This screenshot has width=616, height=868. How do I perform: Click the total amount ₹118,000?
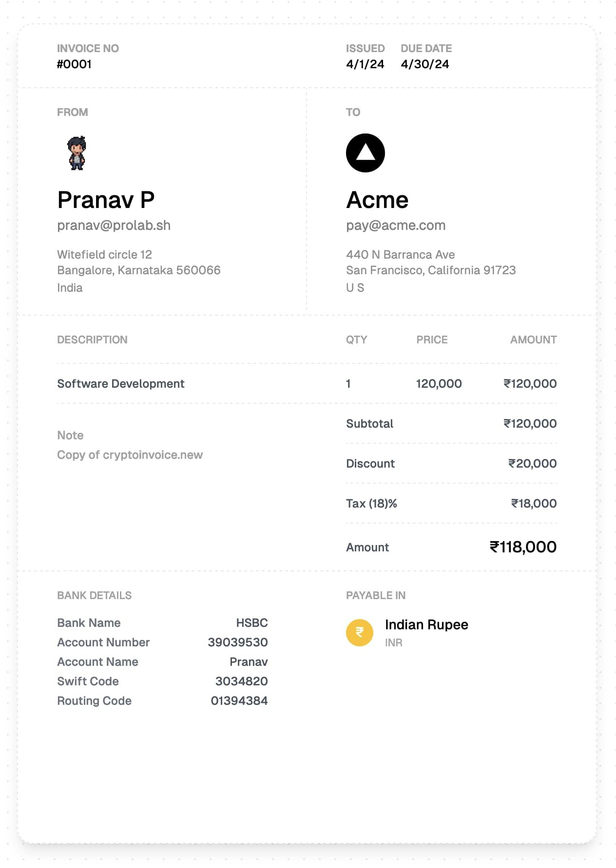point(523,547)
